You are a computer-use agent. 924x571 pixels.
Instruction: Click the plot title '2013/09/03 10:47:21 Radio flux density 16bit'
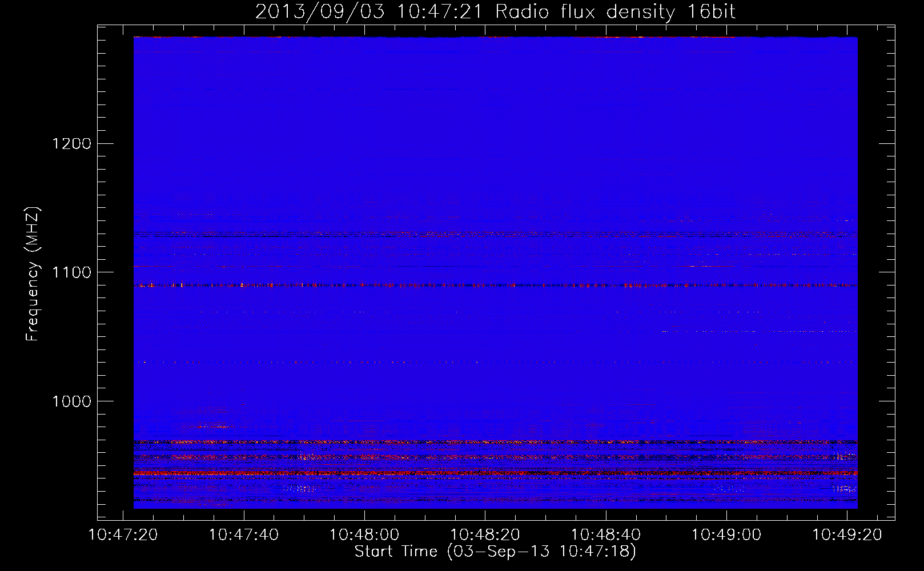click(495, 12)
